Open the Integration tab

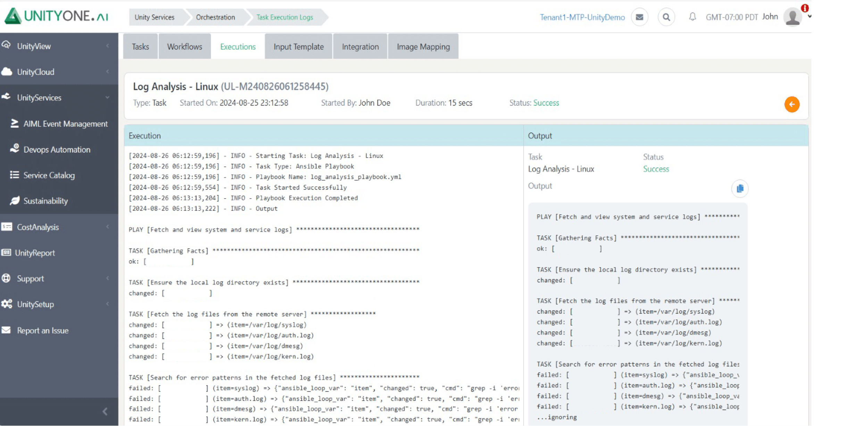point(360,47)
